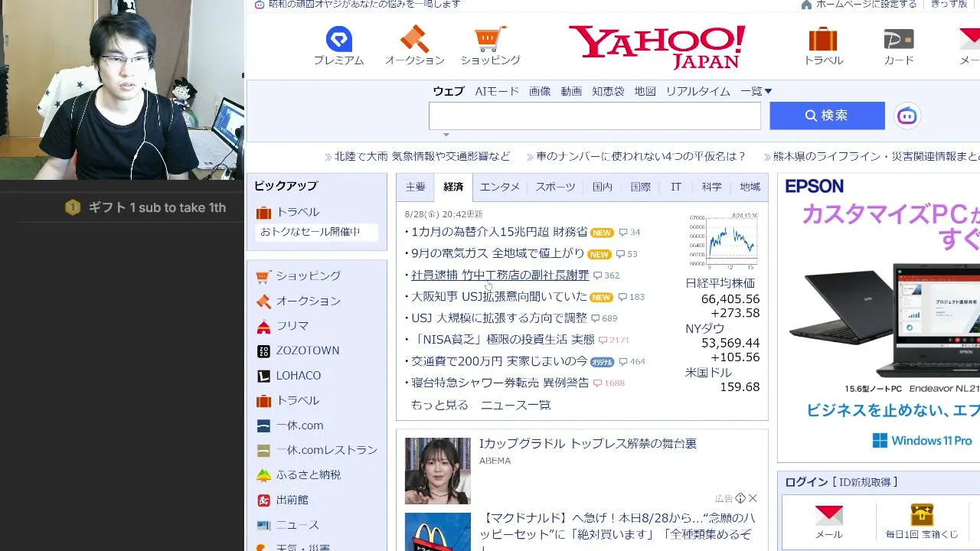Screen dimensions: 980x551
Task: Click the 一休.com icon in sidebar
Action: tap(263, 426)
